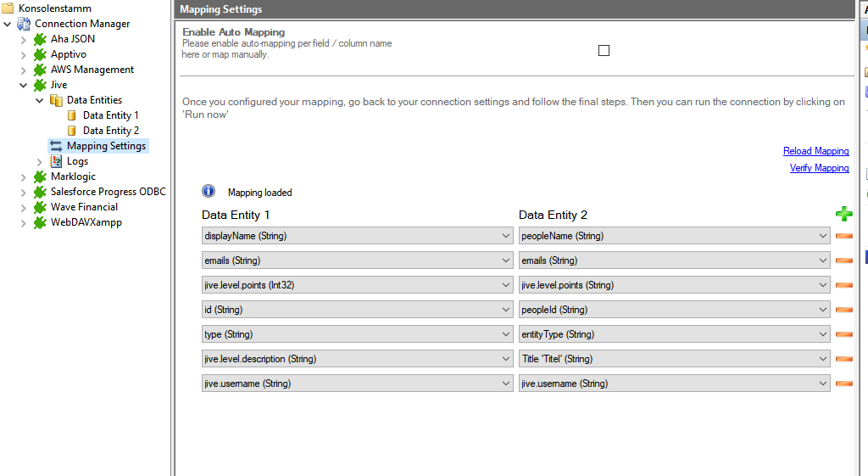The width and height of the screenshot is (868, 476).
Task: Click the Verify Mapping link
Action: coord(819,168)
